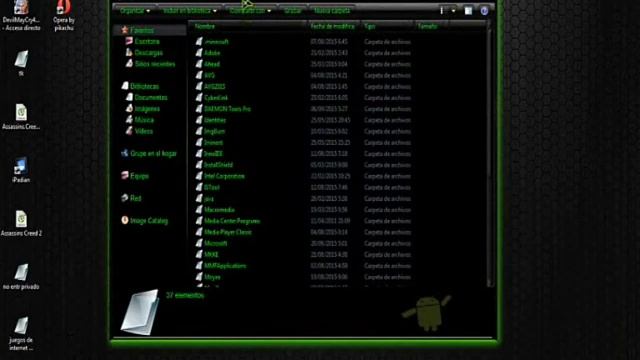
Task: Click the large folder icon in details pane
Action: [140, 312]
